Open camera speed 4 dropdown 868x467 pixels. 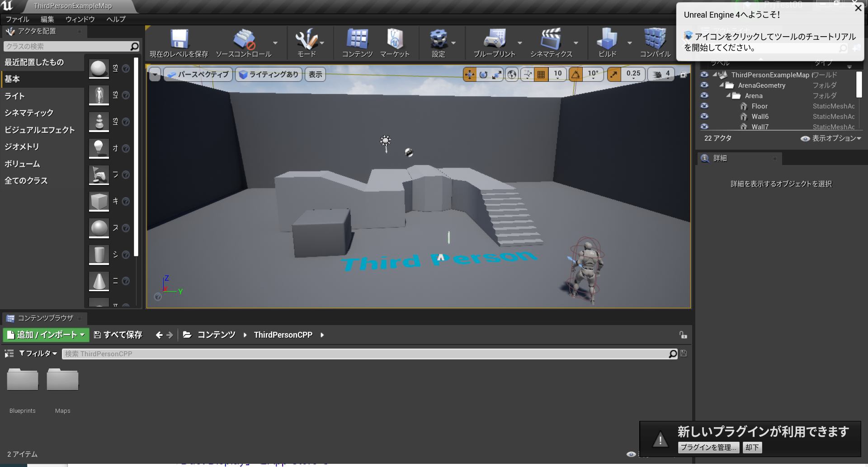click(661, 75)
